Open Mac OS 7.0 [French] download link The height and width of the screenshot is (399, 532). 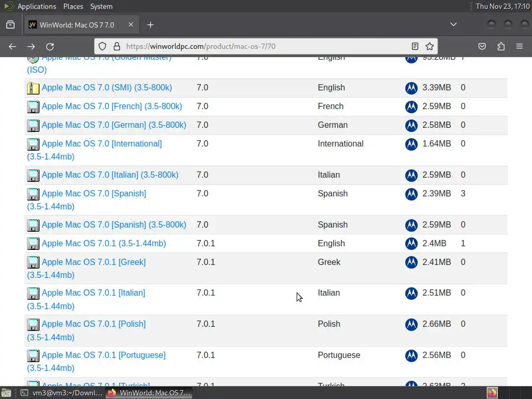(112, 106)
